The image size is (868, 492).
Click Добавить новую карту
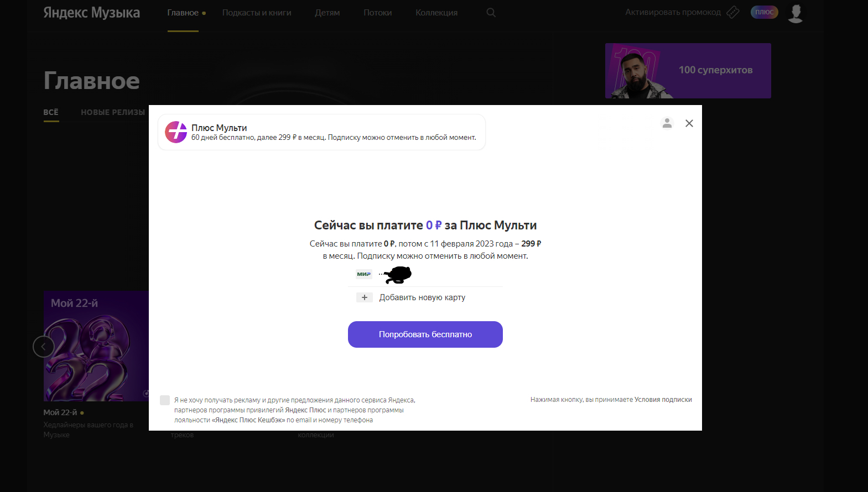[422, 297]
